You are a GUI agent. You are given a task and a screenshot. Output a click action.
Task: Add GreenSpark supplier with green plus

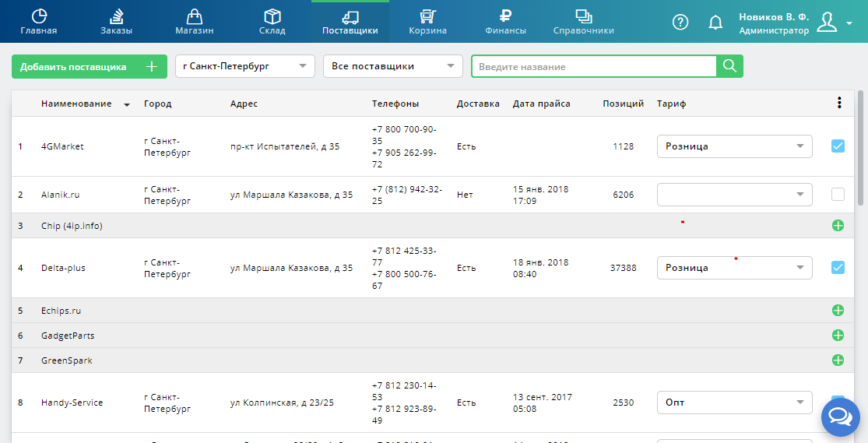click(838, 360)
